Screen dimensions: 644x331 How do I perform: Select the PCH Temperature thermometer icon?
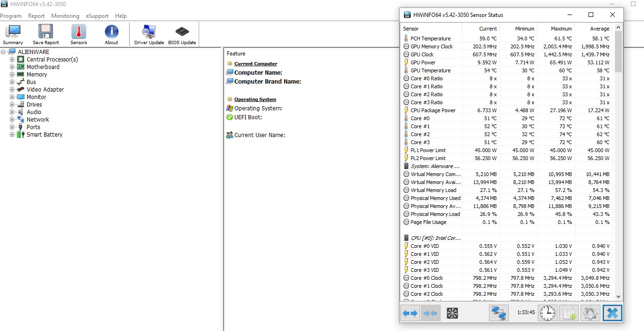[x=406, y=38]
